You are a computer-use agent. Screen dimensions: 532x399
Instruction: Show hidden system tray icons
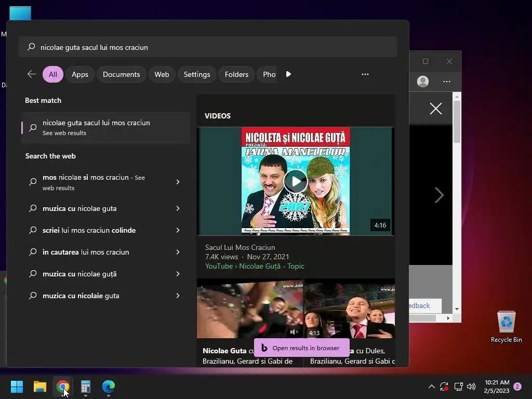[432, 387]
